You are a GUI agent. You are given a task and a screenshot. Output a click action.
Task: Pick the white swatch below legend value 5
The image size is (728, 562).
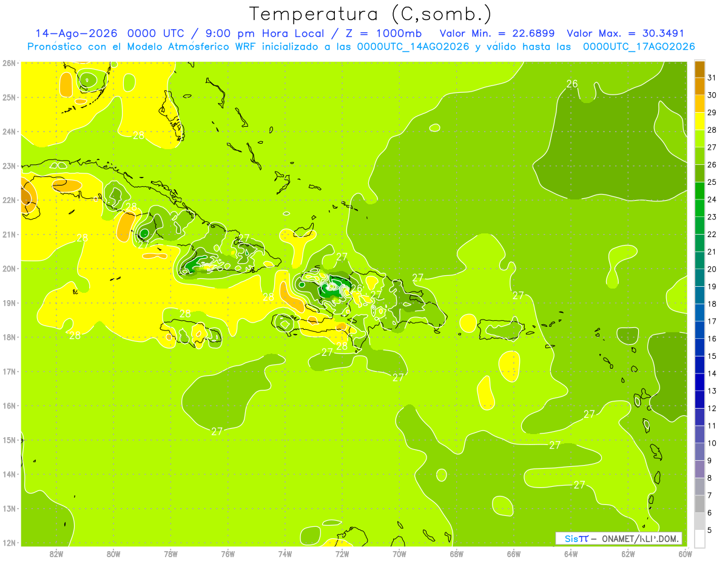[x=699, y=538]
